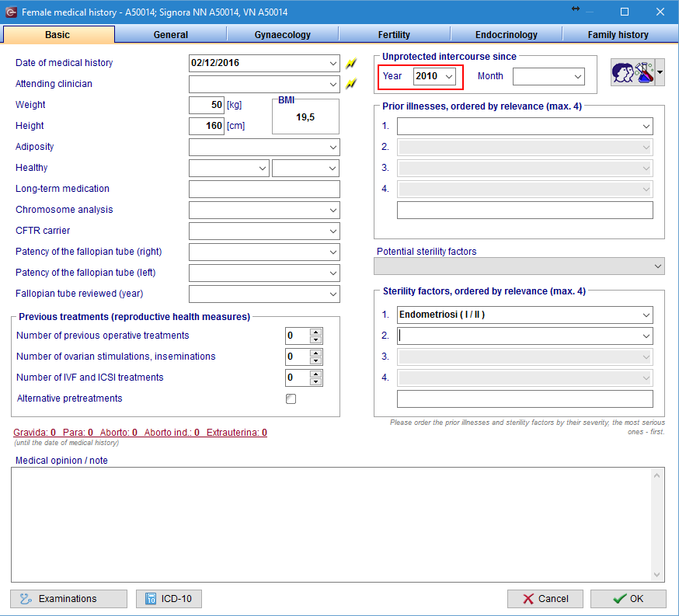Click the lightning icon beside Date of medical history
Screen dimensions: 679x616
coord(350,63)
